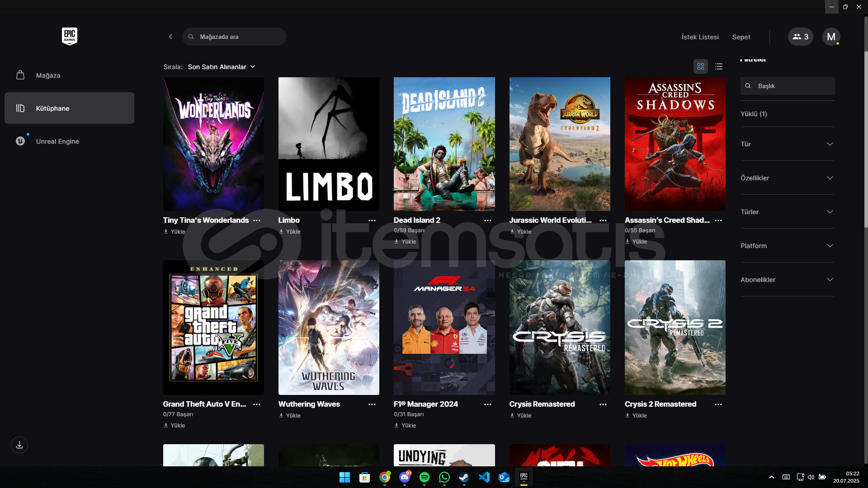Click the Epic Games logo
This screenshot has width=868, height=488.
pyautogui.click(x=70, y=36)
